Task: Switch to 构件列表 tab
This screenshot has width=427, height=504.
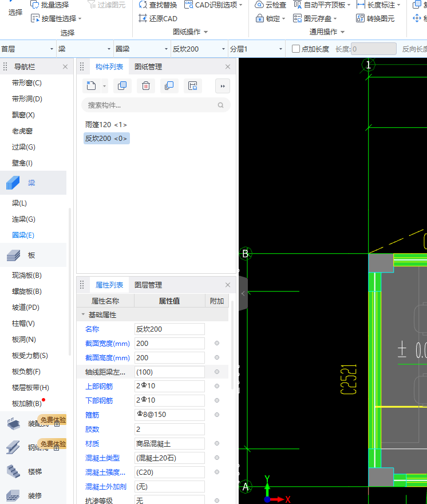Action: (x=109, y=66)
